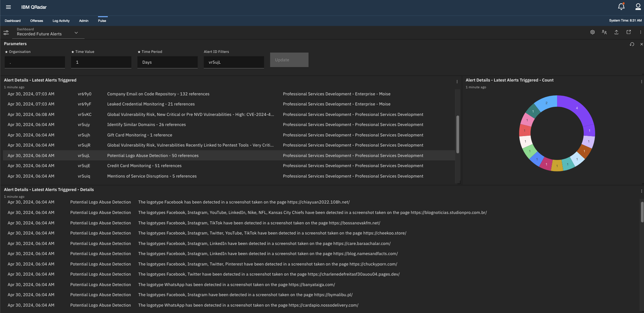Viewport: 644px width, 313px height.
Task: Click the Alert ID Filters input field
Action: tap(234, 62)
